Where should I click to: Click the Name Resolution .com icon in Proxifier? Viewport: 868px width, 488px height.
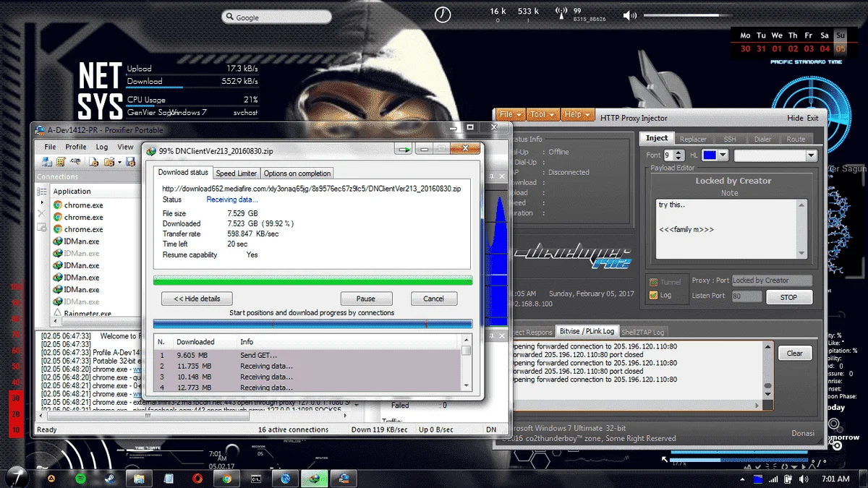[x=75, y=161]
